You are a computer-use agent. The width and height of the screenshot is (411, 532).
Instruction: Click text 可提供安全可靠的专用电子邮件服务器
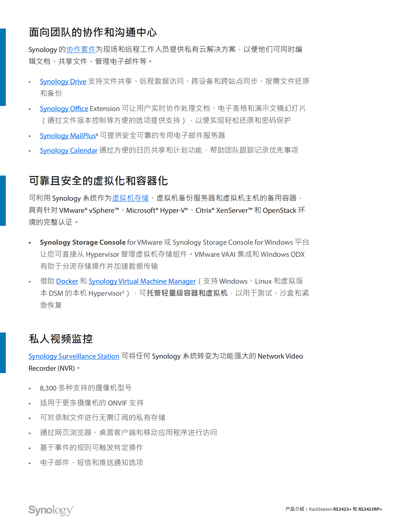[162, 136]
